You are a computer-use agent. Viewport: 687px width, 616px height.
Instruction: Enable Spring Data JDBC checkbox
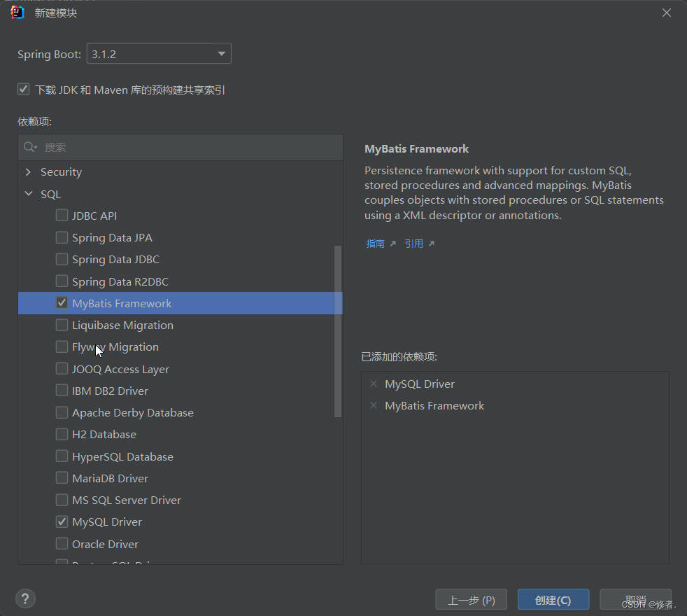pyautogui.click(x=62, y=259)
